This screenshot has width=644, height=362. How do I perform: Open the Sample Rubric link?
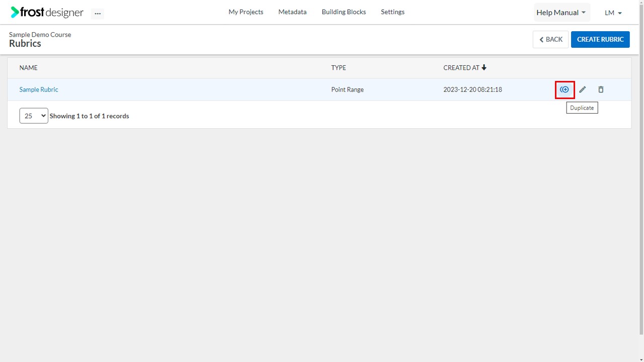pyautogui.click(x=39, y=89)
